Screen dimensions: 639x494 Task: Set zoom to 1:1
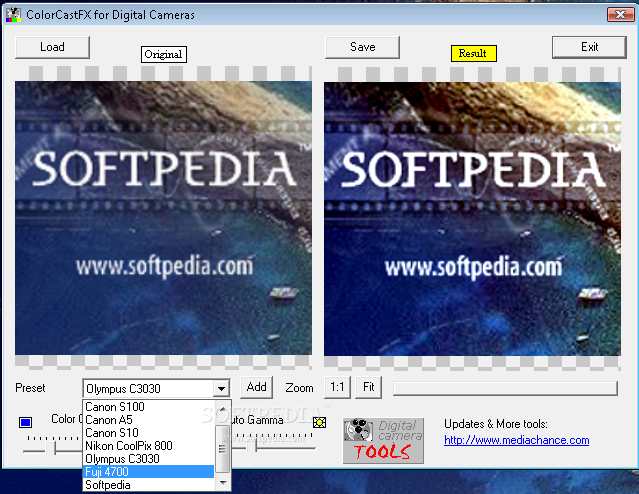(337, 387)
